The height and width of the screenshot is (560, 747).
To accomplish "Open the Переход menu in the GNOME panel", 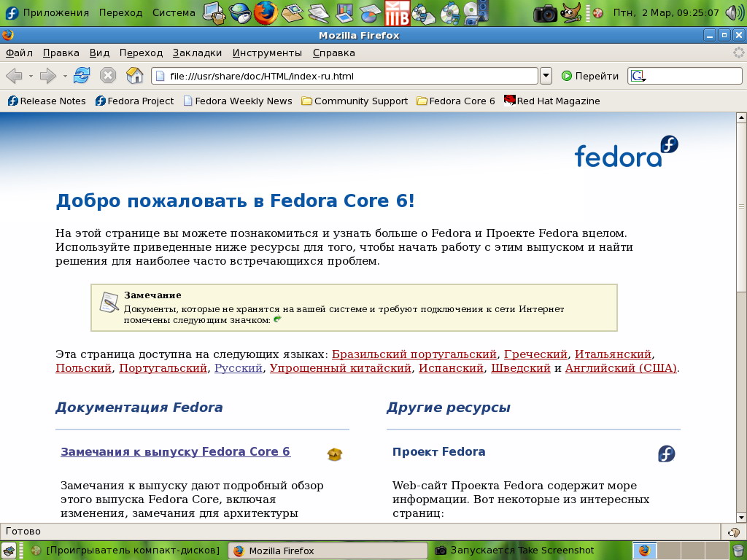I will tap(120, 13).
